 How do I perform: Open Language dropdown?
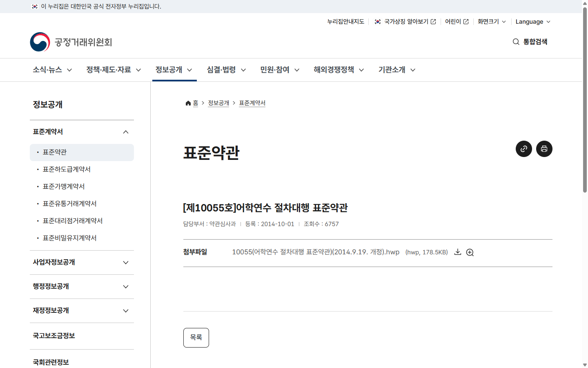(x=533, y=22)
